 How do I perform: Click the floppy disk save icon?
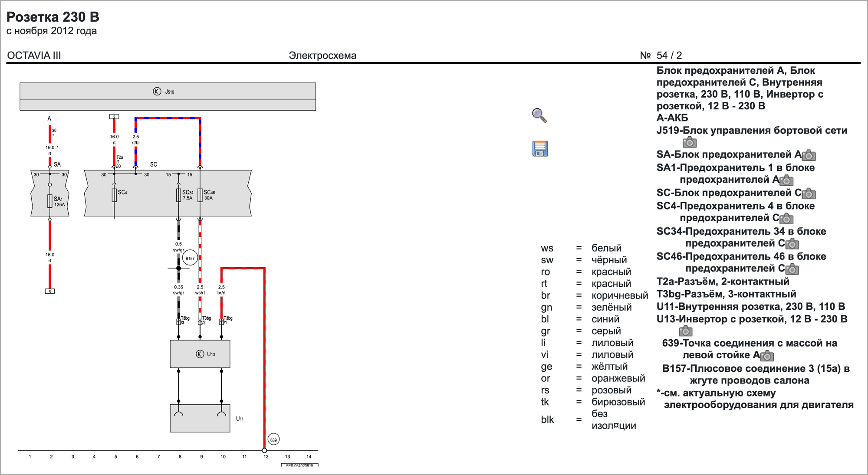tap(540, 148)
